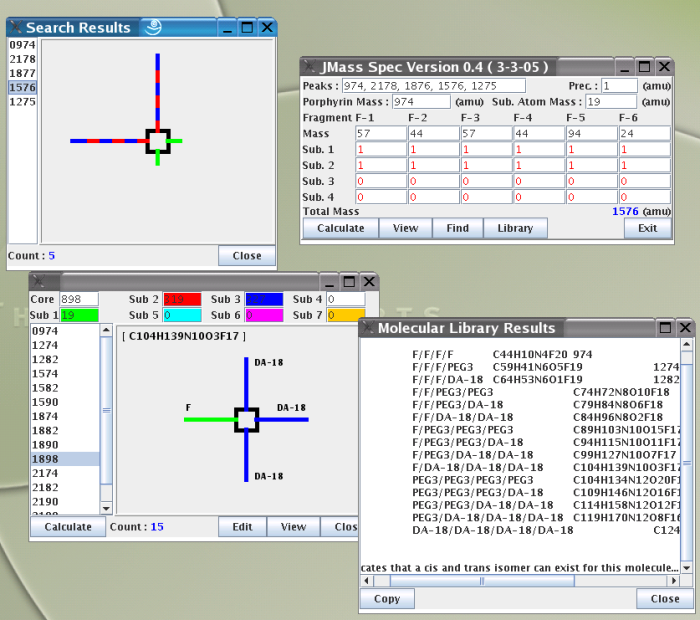The image size is (700, 620).
Task: Click the F/DA-18/DA-18/DA-18 library row
Action: (546, 467)
